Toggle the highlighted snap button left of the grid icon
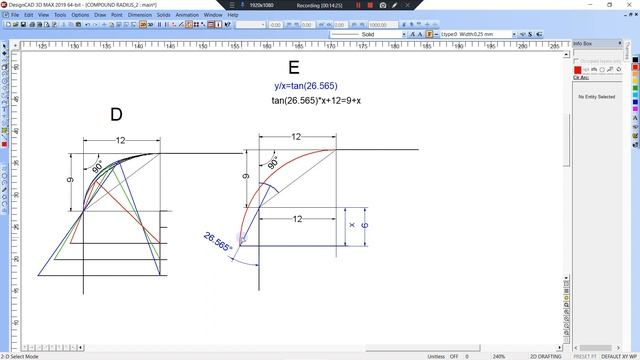 [x=189, y=24]
